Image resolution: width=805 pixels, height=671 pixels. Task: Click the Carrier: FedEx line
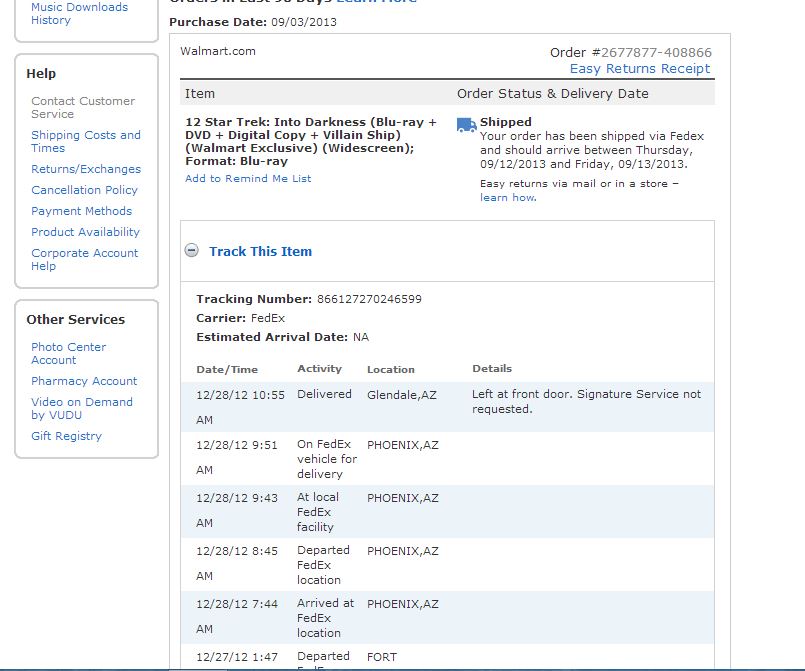click(241, 318)
